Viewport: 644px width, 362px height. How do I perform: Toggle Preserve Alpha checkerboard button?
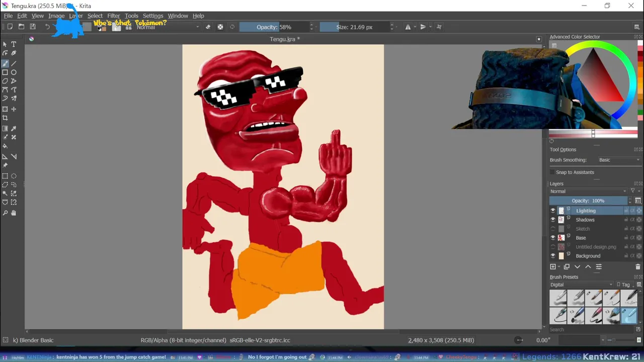click(x=220, y=27)
